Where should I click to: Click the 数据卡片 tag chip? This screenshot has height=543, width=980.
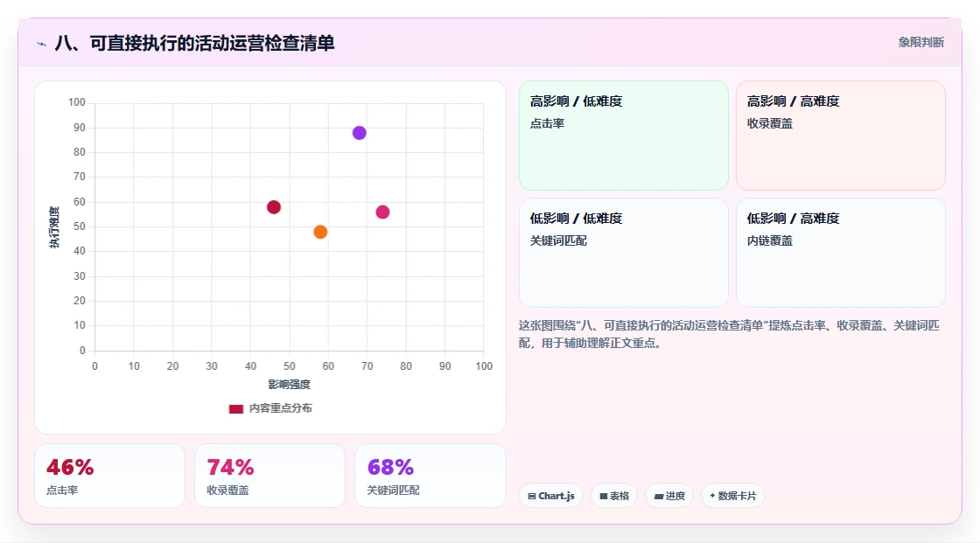tap(733, 496)
